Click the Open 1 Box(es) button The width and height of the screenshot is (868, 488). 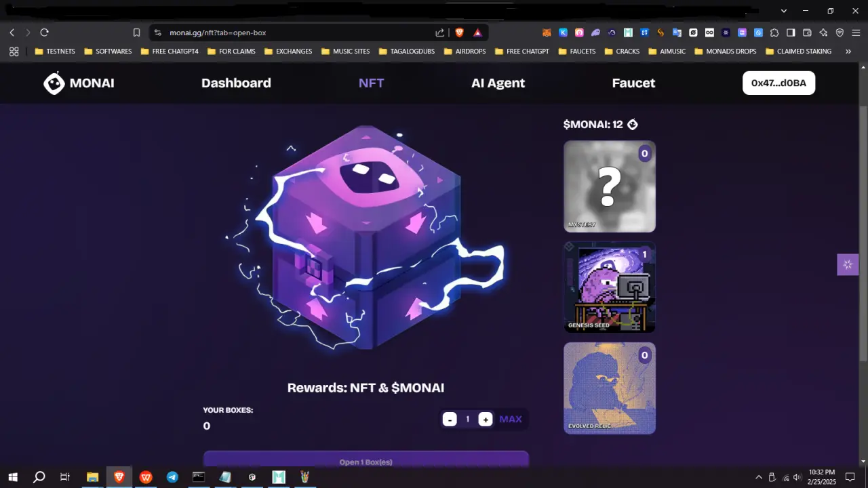pos(366,460)
